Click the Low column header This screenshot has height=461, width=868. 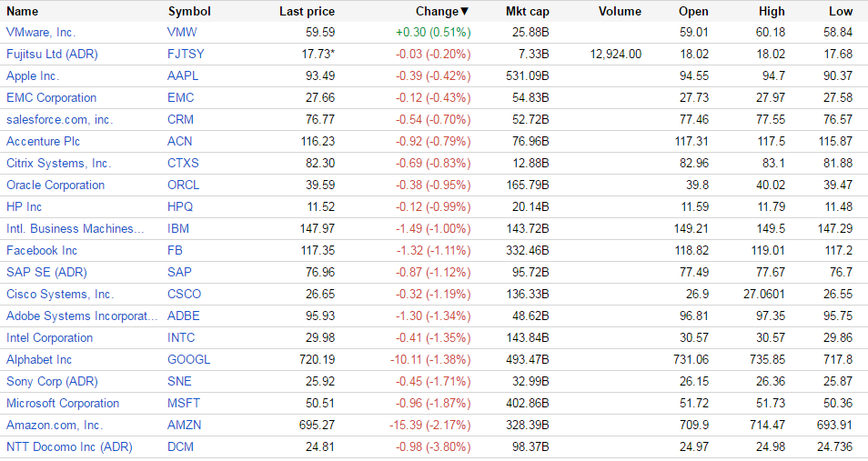(x=841, y=12)
